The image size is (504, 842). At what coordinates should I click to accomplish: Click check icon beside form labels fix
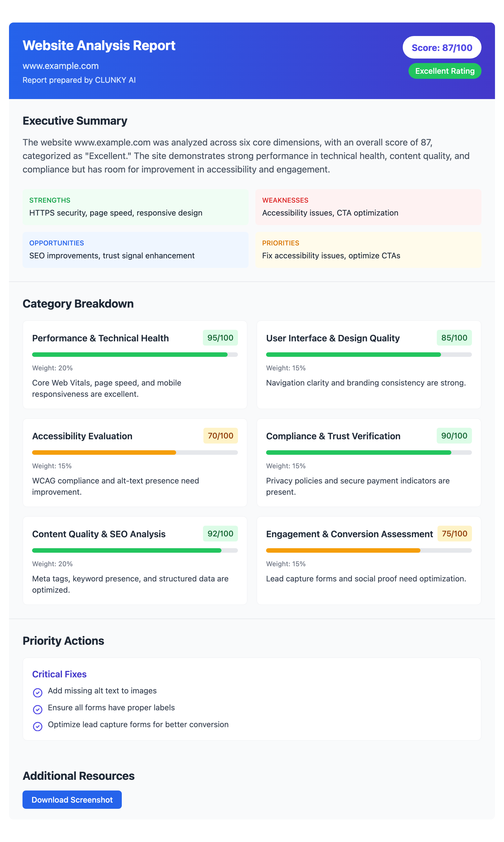tap(38, 709)
